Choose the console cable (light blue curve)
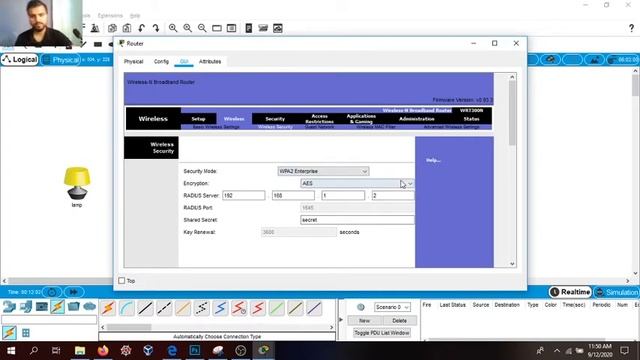Viewport: 640px width, 360px height. click(127, 308)
